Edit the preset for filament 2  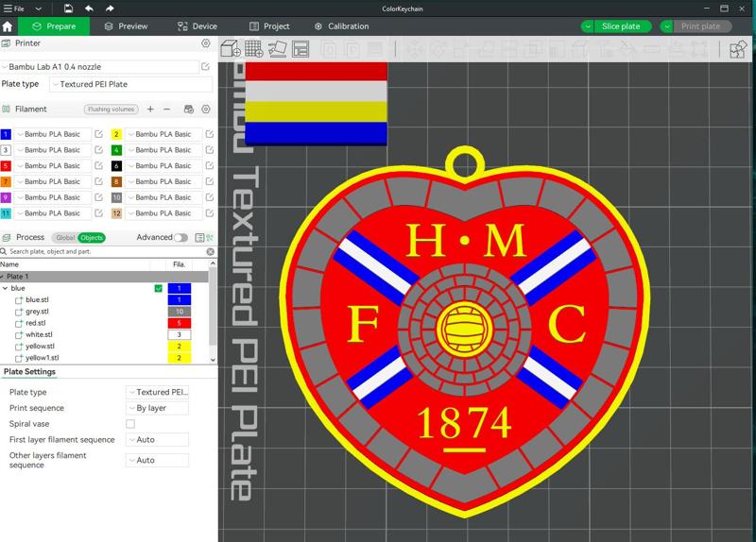pos(209,134)
